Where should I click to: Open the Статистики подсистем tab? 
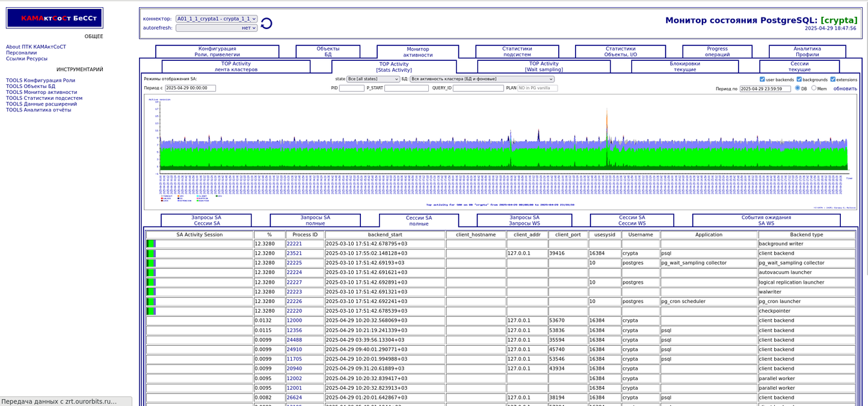click(517, 52)
